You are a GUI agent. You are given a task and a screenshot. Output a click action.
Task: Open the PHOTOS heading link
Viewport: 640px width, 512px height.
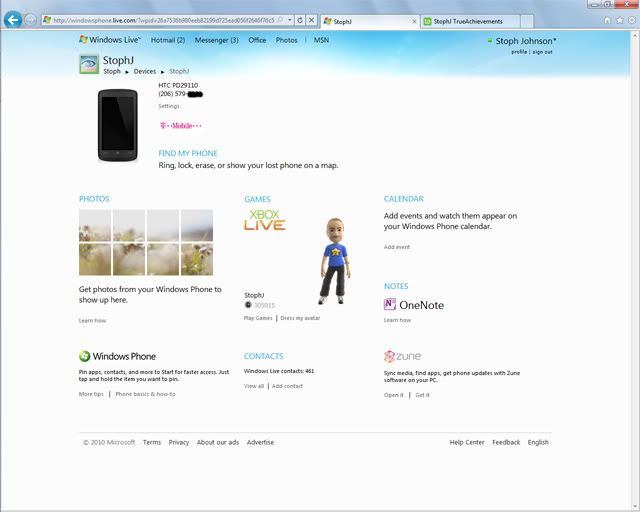(x=94, y=199)
